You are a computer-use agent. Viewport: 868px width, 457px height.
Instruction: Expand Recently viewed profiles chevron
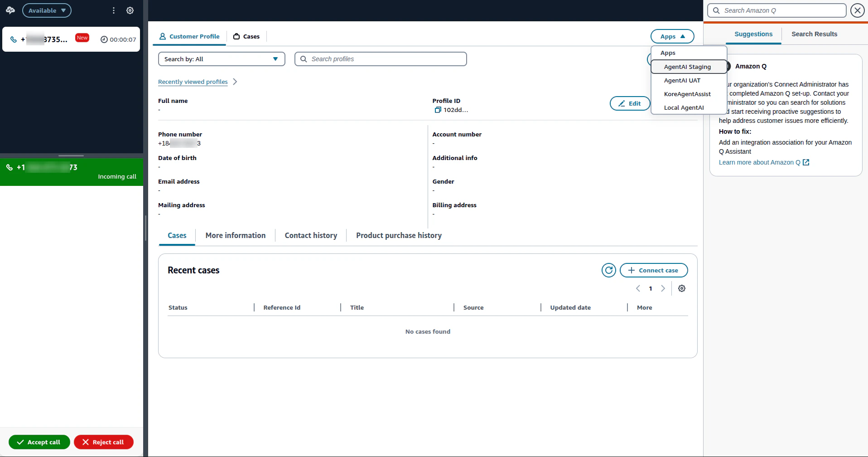235,82
